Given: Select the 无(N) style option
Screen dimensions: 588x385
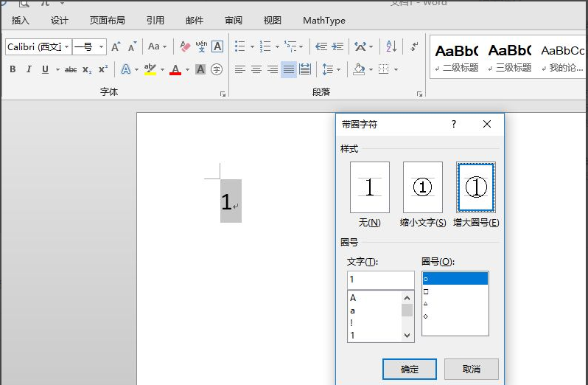Looking at the screenshot, I should pyautogui.click(x=369, y=188).
